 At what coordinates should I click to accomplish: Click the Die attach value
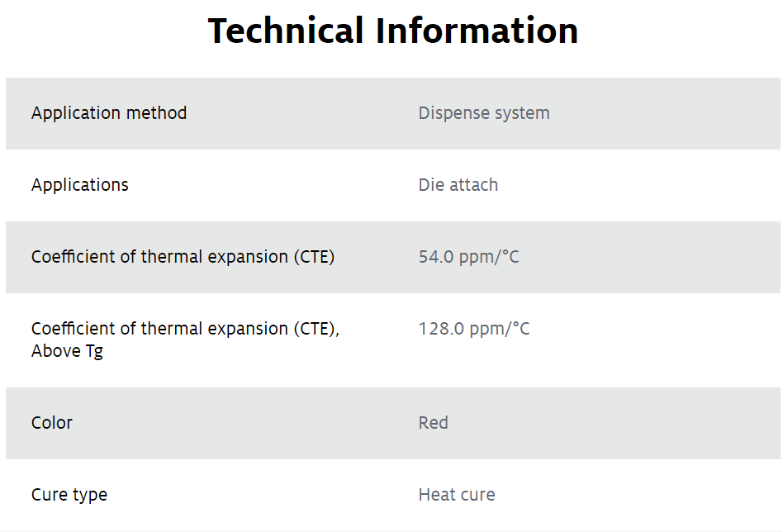click(x=458, y=185)
